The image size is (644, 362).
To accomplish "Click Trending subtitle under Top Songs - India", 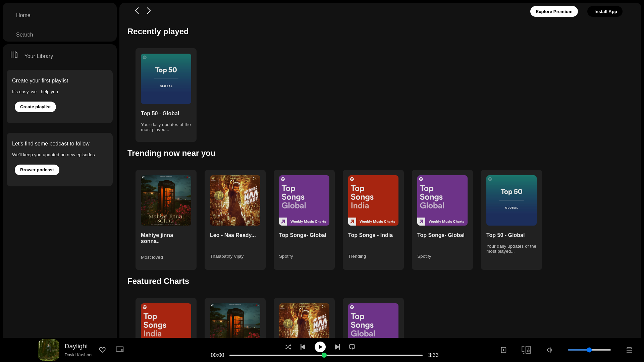I will pyautogui.click(x=357, y=256).
